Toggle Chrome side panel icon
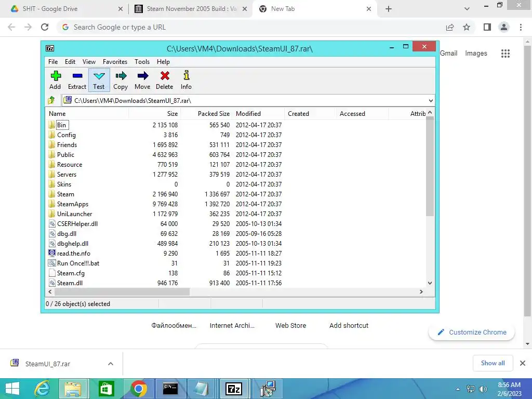This screenshot has height=399, width=532. pos(487,27)
